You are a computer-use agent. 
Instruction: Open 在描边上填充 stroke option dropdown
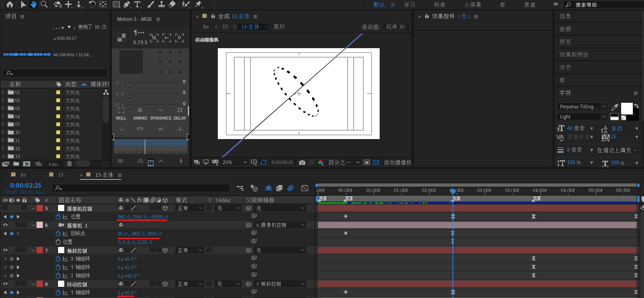[x=617, y=150]
